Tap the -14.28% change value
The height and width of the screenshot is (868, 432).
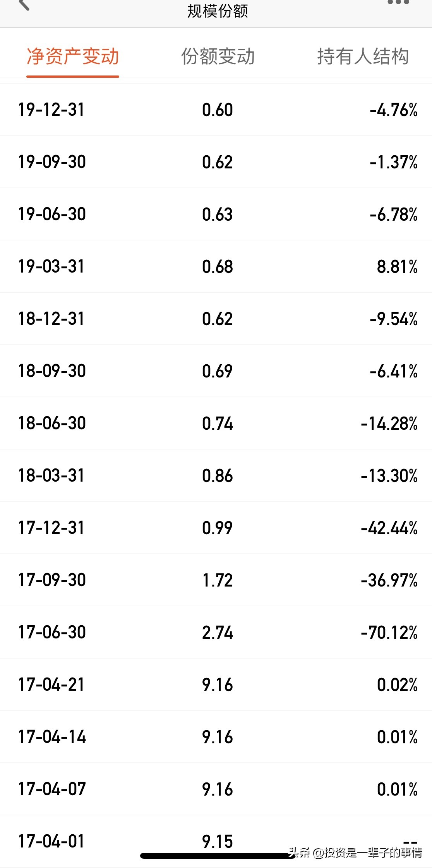[389, 424]
